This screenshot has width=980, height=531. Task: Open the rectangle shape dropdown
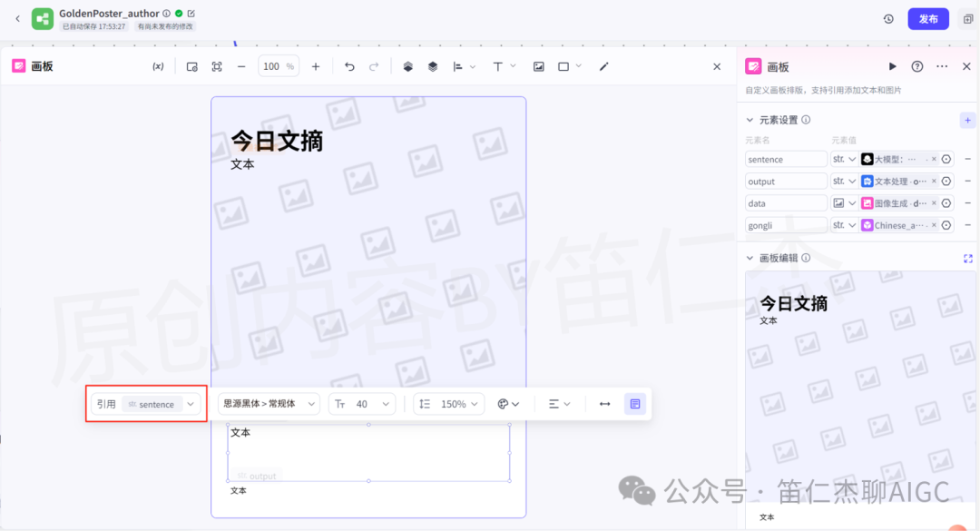pyautogui.click(x=569, y=66)
